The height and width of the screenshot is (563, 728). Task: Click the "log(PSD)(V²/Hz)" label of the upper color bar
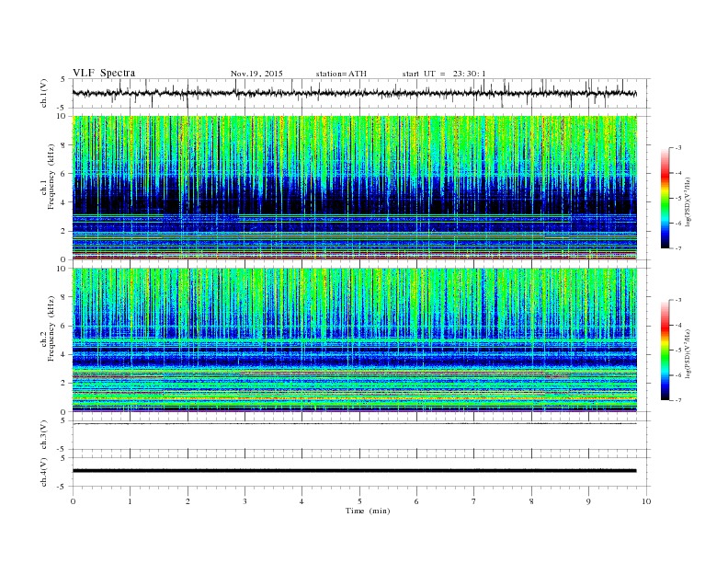pos(688,201)
